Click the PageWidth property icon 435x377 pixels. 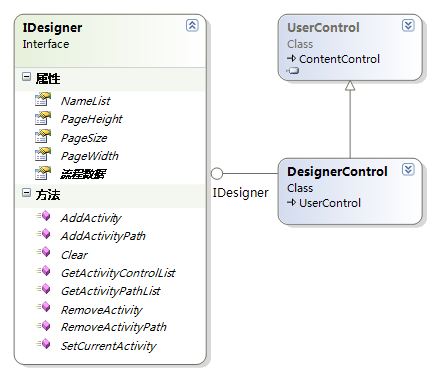click(43, 155)
